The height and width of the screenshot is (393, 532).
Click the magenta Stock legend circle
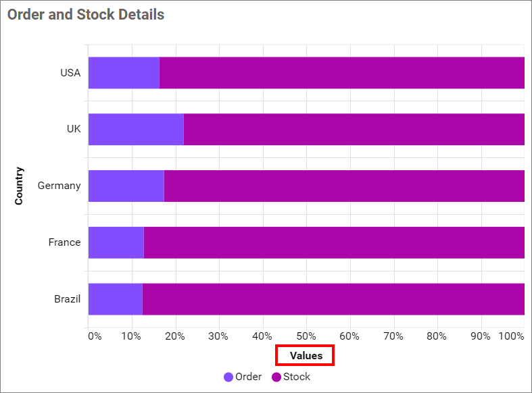(276, 377)
